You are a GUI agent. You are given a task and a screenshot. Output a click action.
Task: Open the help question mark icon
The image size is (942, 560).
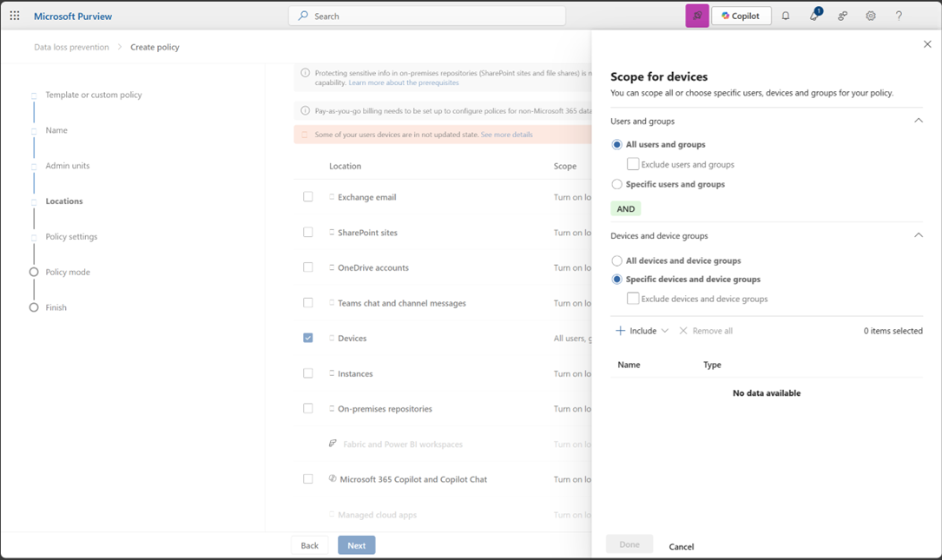[x=898, y=16]
